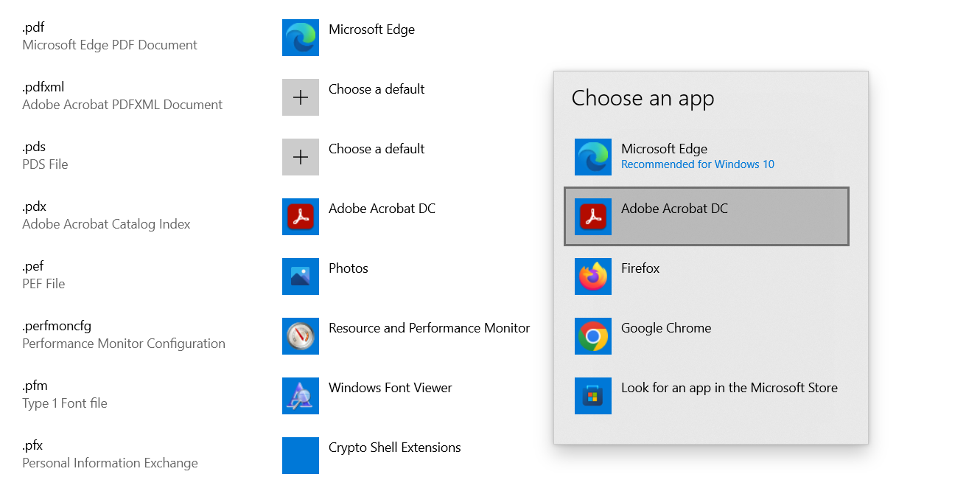This screenshot has width=980, height=477.
Task: Select Google Chrome in Choose an app
Action: point(707,336)
